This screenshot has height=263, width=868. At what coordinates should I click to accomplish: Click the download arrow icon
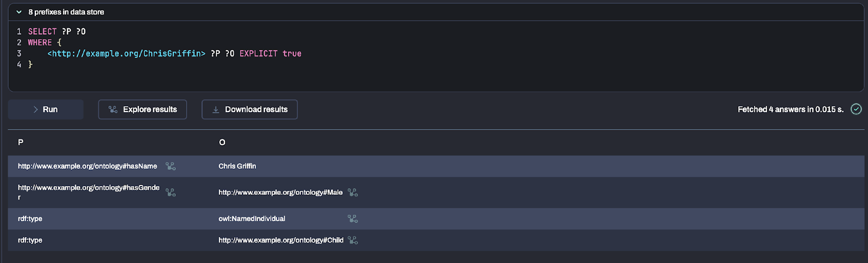click(216, 110)
